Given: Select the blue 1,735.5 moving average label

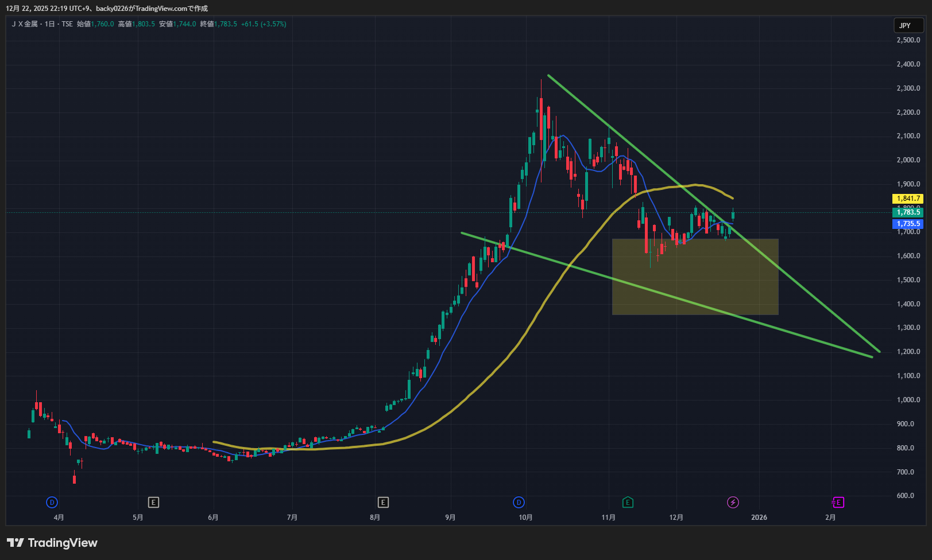Looking at the screenshot, I should [908, 224].
